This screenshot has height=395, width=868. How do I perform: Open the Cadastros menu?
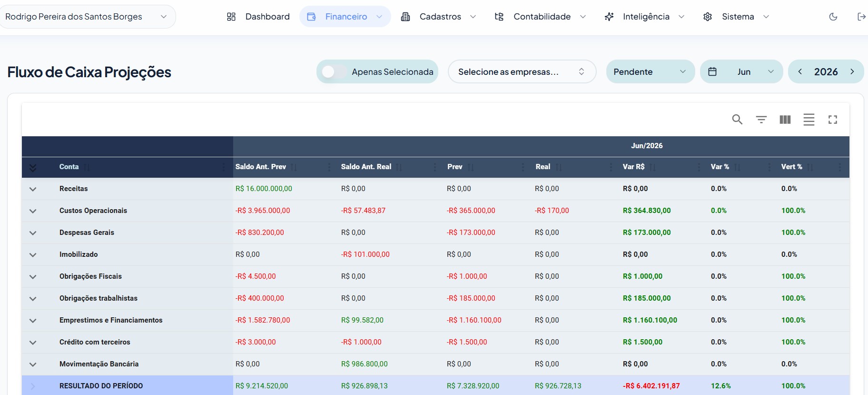coord(438,17)
